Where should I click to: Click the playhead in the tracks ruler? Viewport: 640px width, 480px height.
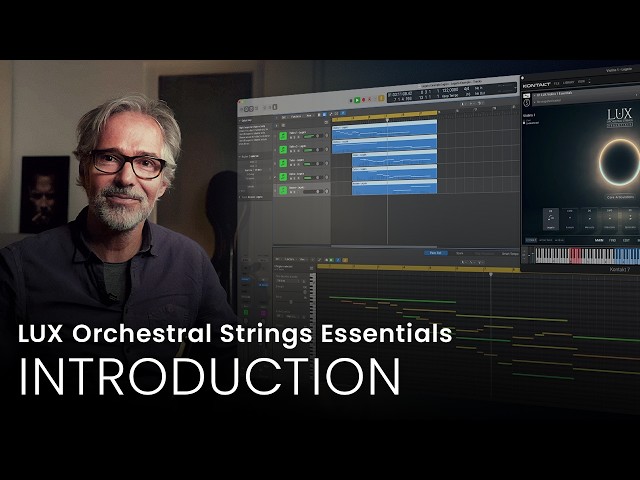(387, 120)
